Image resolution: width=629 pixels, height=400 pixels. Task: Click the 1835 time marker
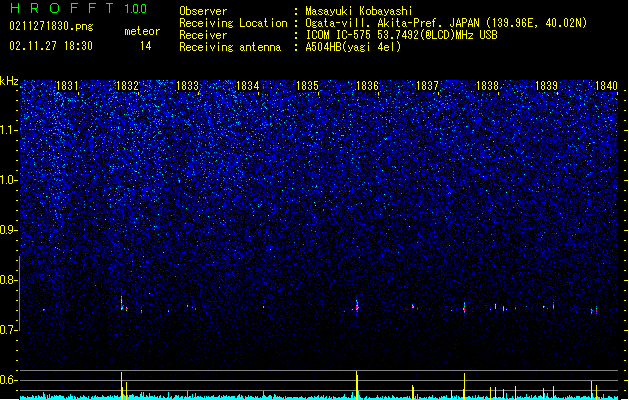pos(307,86)
